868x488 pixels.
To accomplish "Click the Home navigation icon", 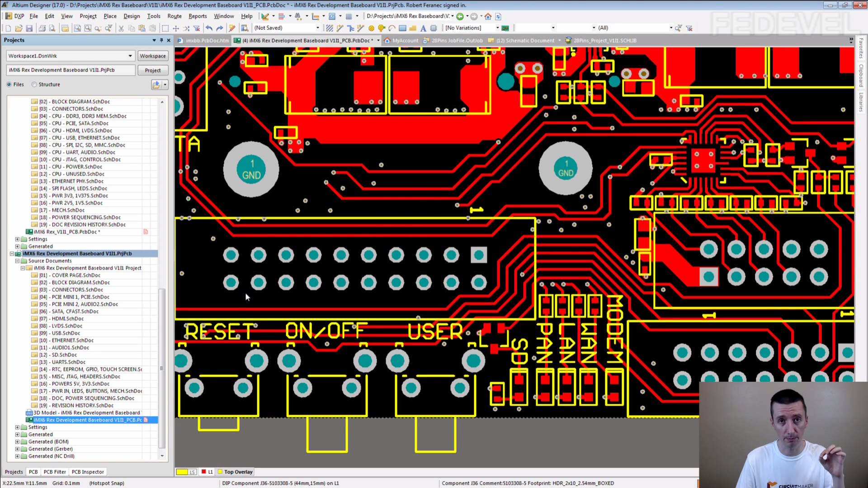I will pyautogui.click(x=488, y=16).
